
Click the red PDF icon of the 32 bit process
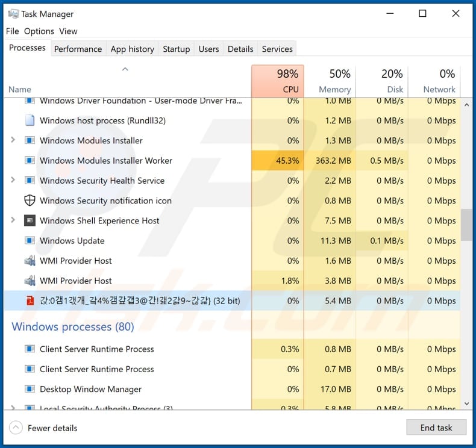click(30, 300)
